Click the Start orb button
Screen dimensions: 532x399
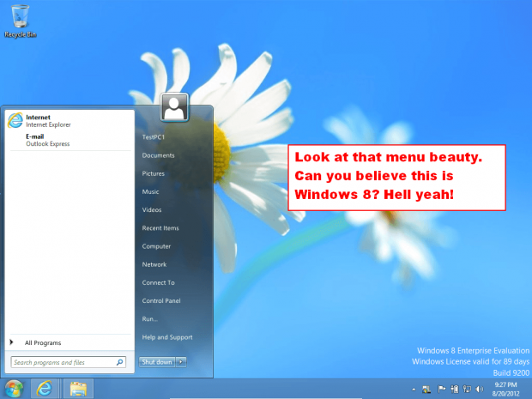14,389
